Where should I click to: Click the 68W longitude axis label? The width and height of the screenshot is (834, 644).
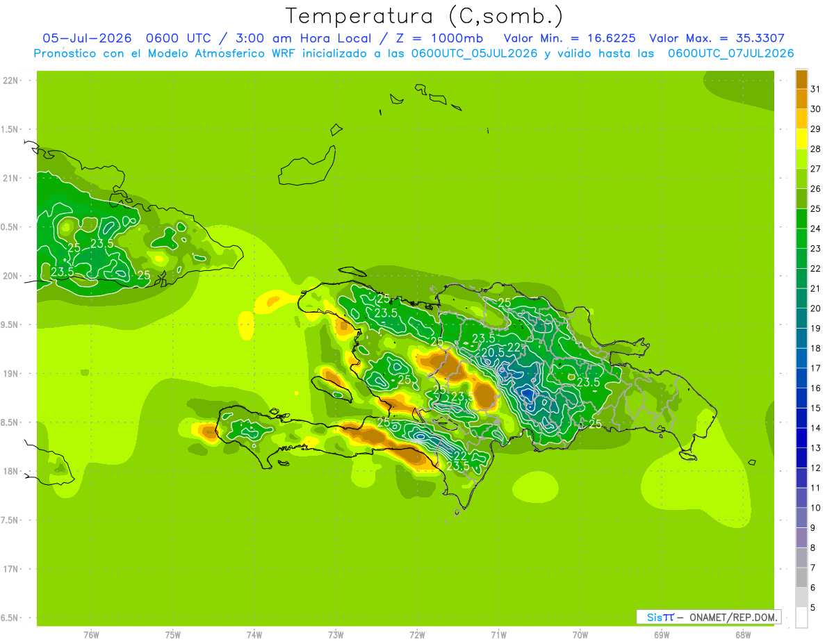pos(742,635)
